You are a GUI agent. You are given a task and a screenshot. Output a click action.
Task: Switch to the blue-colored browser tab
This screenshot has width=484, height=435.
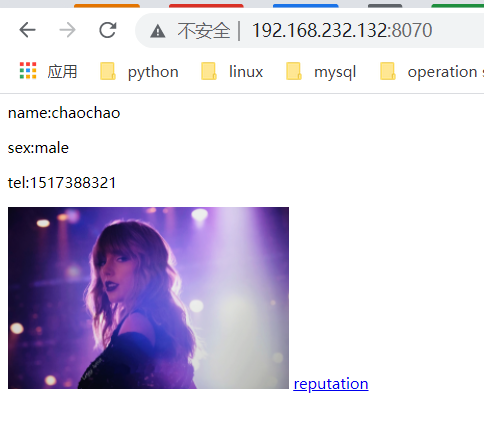306,6
